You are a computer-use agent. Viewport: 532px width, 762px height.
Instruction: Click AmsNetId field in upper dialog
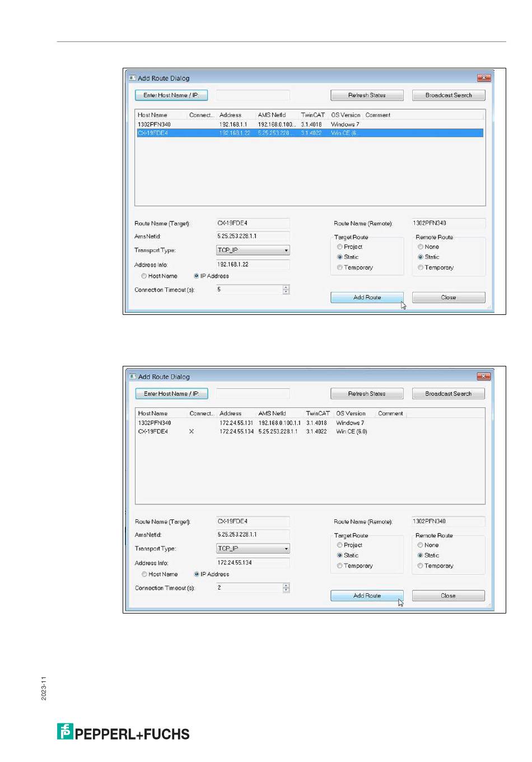[253, 236]
